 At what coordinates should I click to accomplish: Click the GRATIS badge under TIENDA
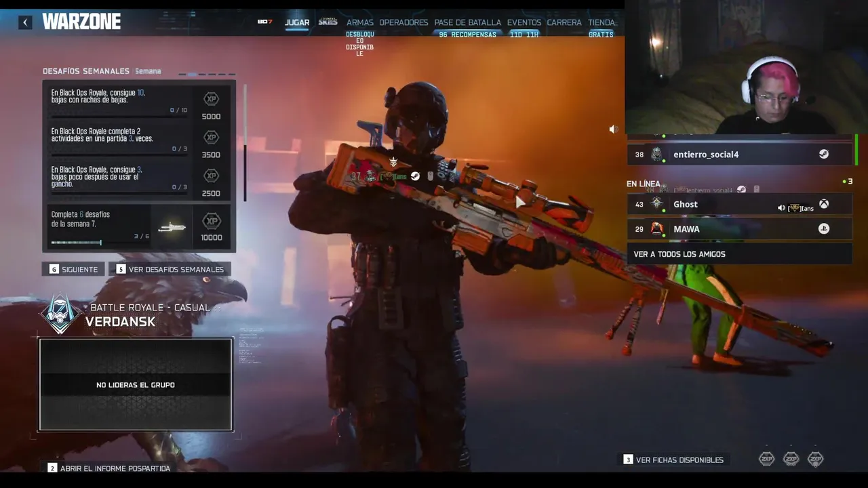coord(601,35)
